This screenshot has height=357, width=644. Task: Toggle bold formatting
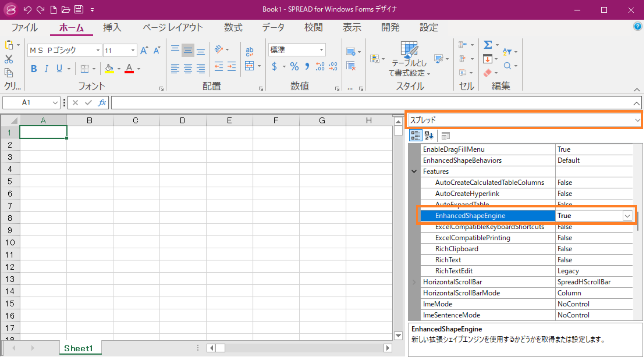[x=34, y=68]
